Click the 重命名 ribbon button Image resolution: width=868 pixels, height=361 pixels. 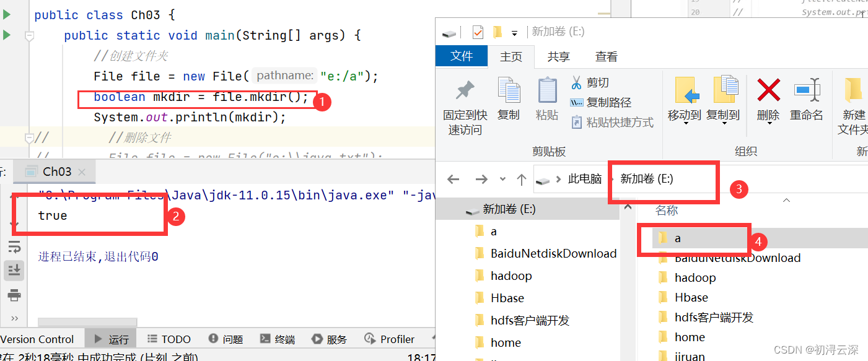coord(807,99)
